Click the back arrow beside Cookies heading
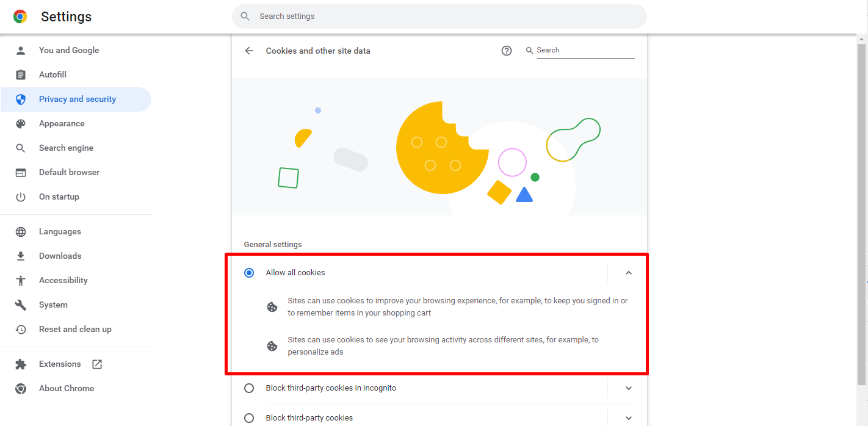 pos(249,51)
